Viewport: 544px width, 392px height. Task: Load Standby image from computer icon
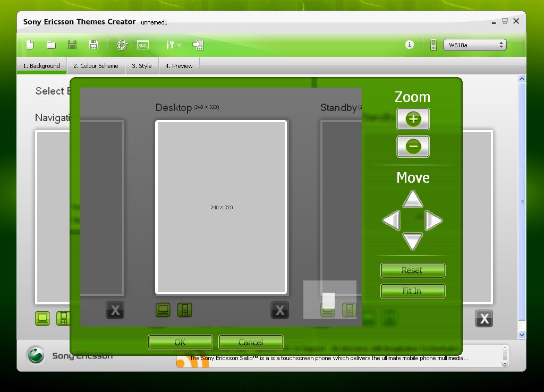327,310
